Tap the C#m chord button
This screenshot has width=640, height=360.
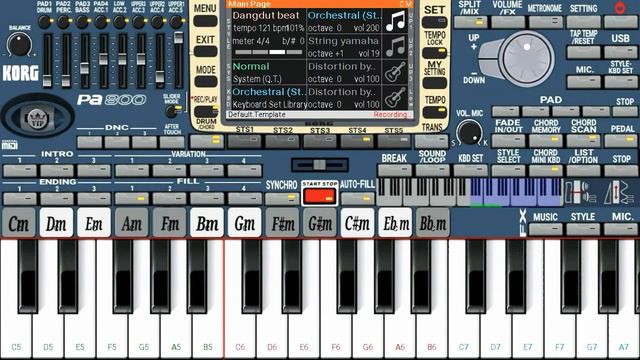coord(357,223)
